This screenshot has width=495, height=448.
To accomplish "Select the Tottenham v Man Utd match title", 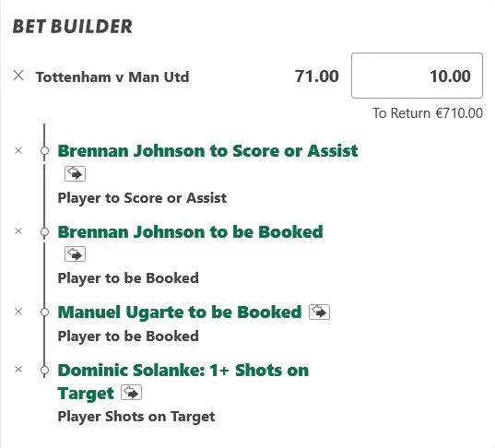I will 112,77.
